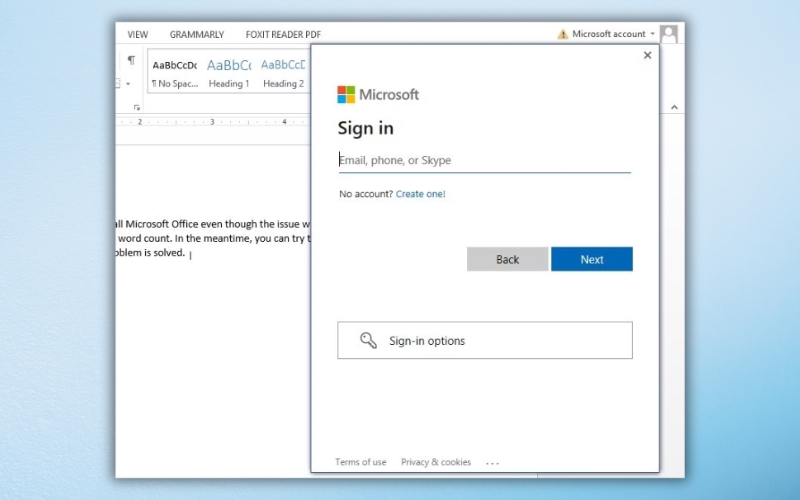Click the text 'oblem is solved.' in document
This screenshot has height=500, width=800.
click(150, 253)
